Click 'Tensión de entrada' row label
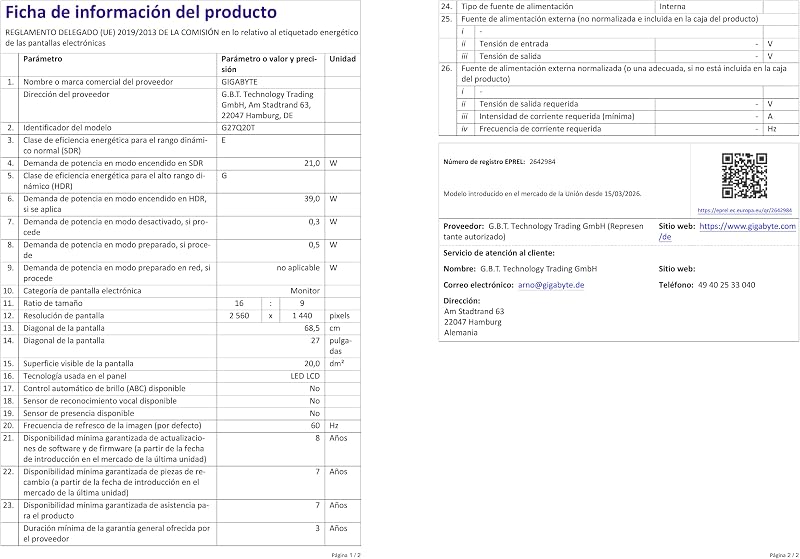This screenshot has width=800, height=559. (x=514, y=44)
